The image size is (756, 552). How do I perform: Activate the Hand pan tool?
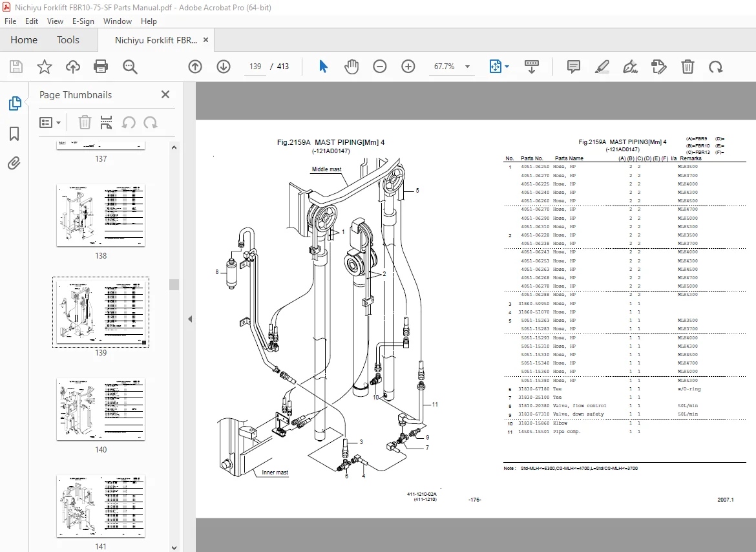pos(352,67)
